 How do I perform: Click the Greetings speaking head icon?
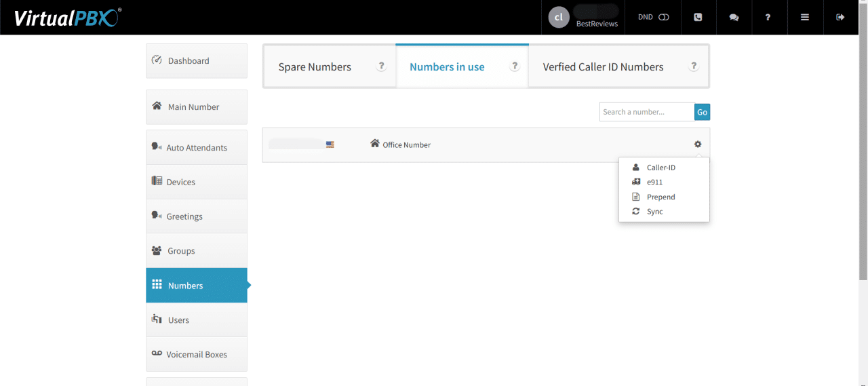coord(157,215)
